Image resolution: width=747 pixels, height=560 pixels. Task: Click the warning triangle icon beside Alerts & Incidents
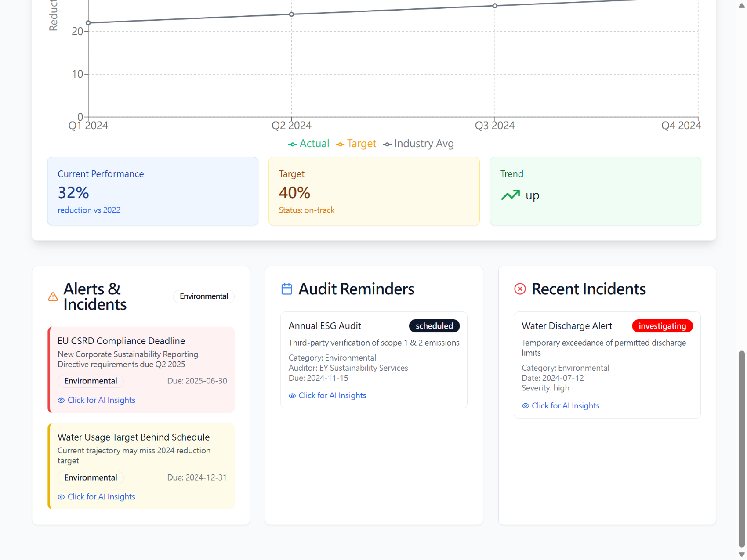pyautogui.click(x=53, y=297)
